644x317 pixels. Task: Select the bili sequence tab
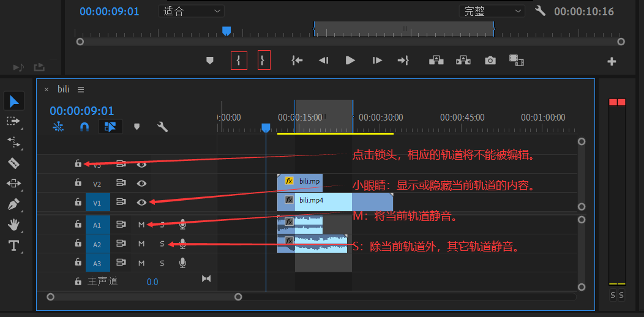coord(63,89)
